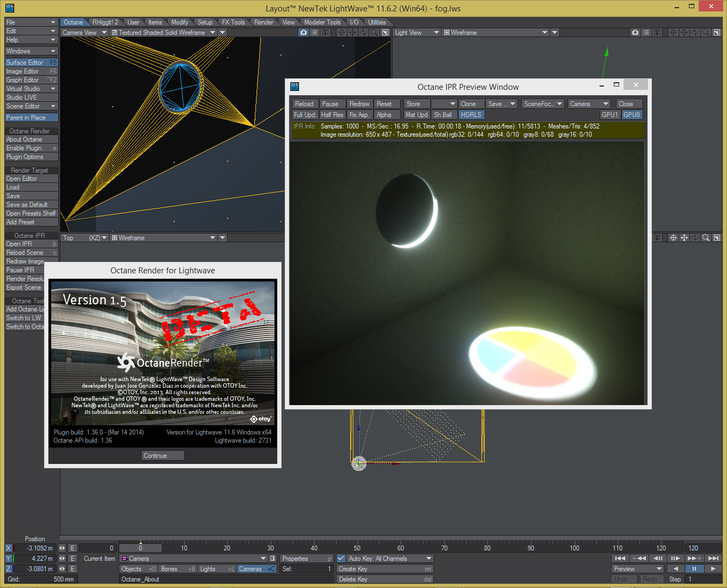The width and height of the screenshot is (727, 588).
Task: Disable HDRLS in the IPR window
Action: 471,115
